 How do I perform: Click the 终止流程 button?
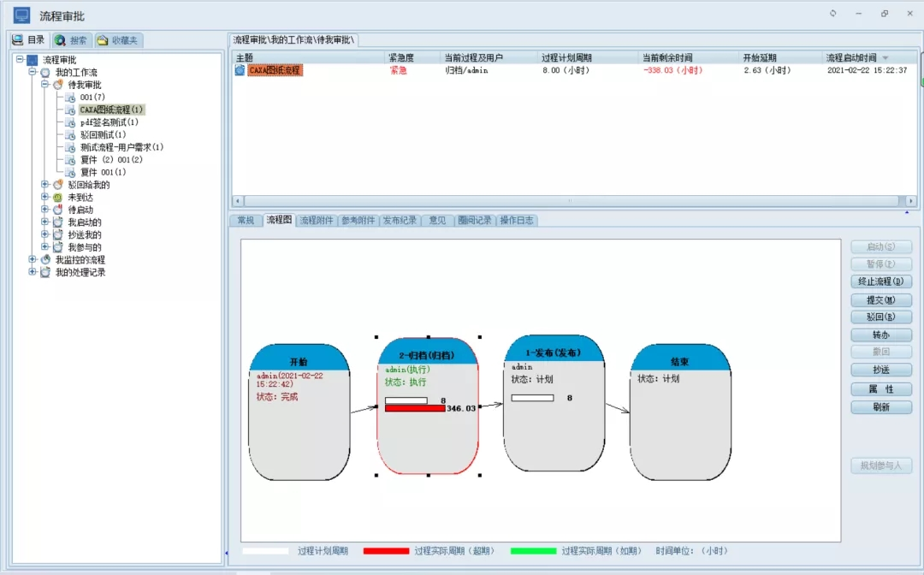tap(881, 282)
